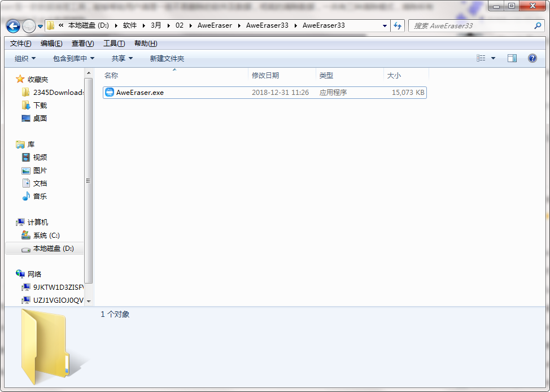Image resolution: width=550 pixels, height=392 pixels.
Task: Refresh the AweEraser33 folder view
Action: tap(398, 25)
